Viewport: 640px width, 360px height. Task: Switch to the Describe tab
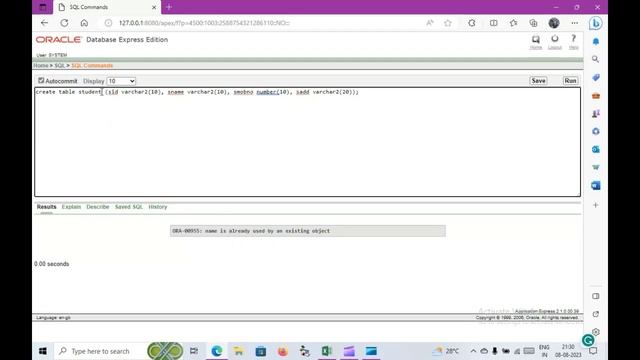tap(98, 207)
